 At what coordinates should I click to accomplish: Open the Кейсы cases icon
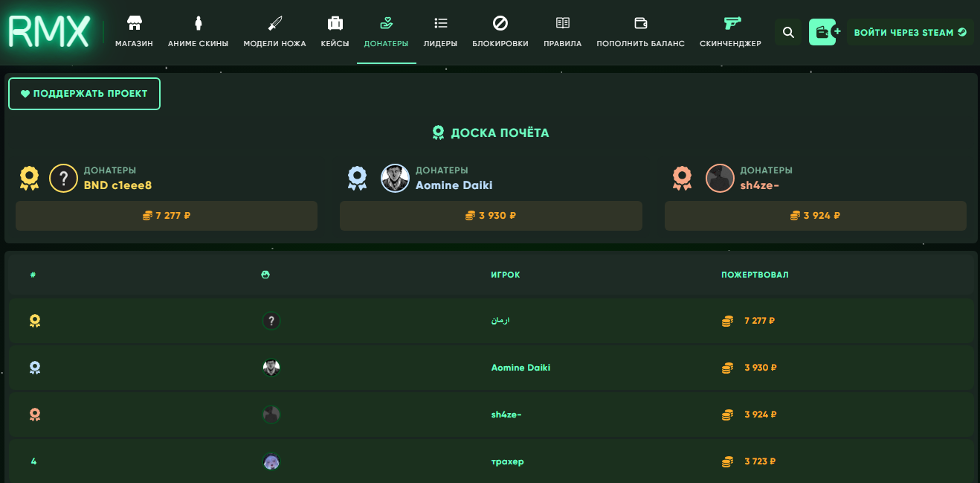335,22
